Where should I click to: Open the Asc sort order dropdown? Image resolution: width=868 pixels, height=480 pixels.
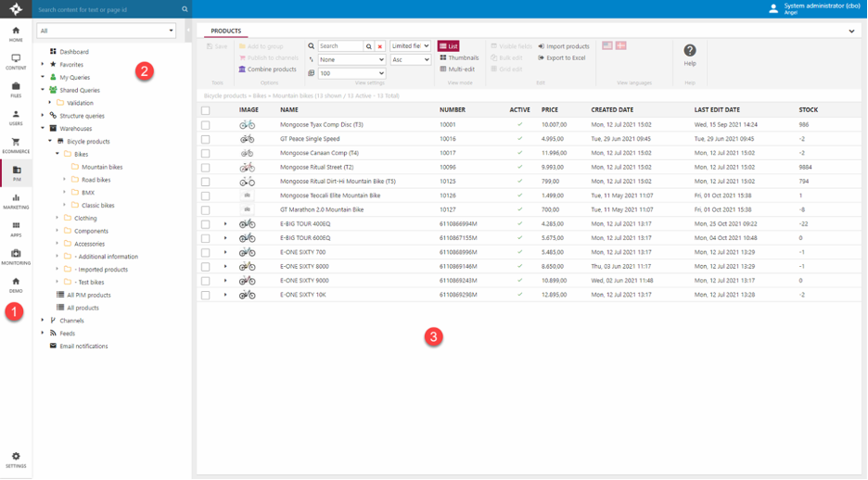(410, 59)
